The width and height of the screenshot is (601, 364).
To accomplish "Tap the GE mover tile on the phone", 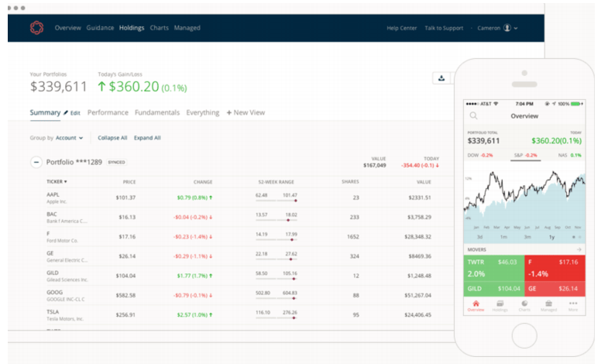I will pos(555,289).
